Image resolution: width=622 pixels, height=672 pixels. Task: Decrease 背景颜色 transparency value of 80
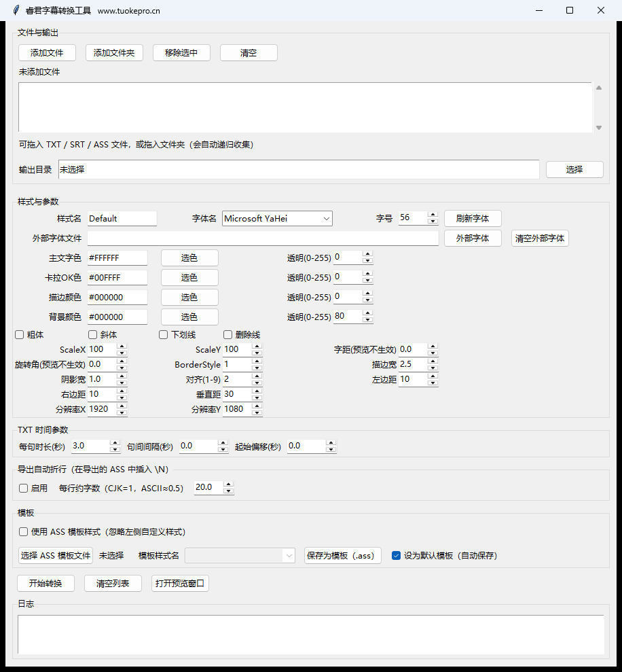tap(367, 320)
